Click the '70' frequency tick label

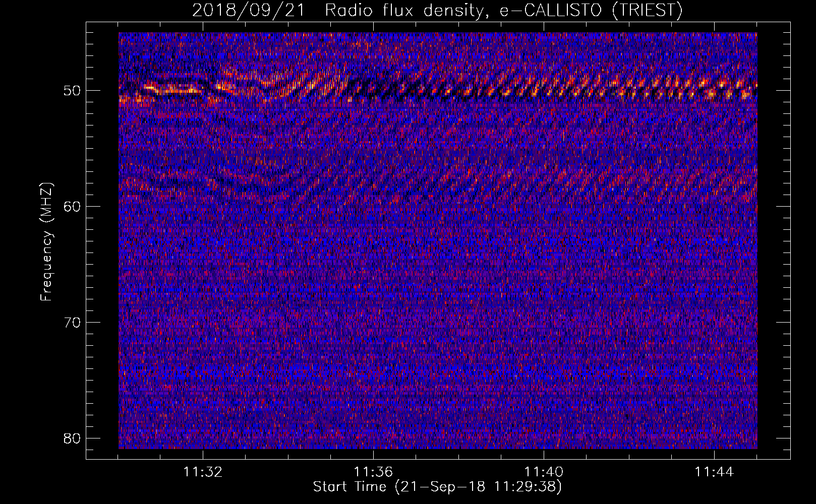72,322
